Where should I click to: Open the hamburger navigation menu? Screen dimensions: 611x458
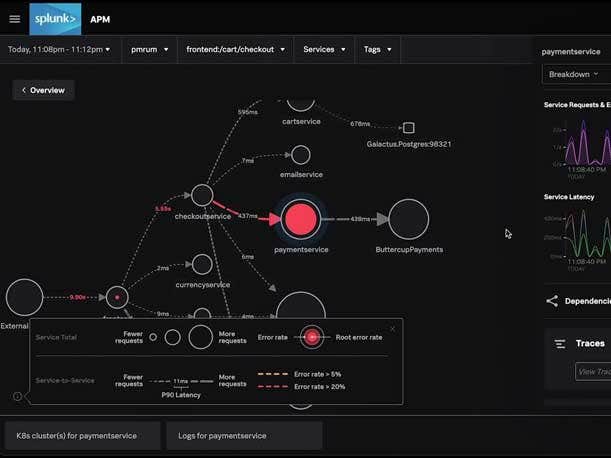click(14, 18)
